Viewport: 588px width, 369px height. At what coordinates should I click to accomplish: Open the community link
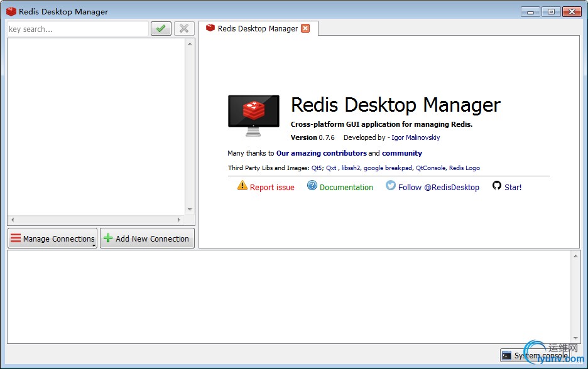[x=401, y=153]
